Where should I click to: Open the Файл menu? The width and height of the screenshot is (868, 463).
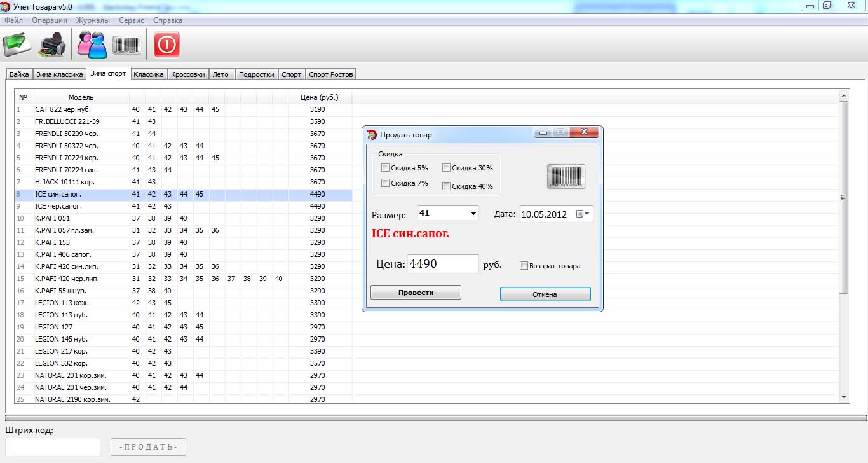coord(13,20)
